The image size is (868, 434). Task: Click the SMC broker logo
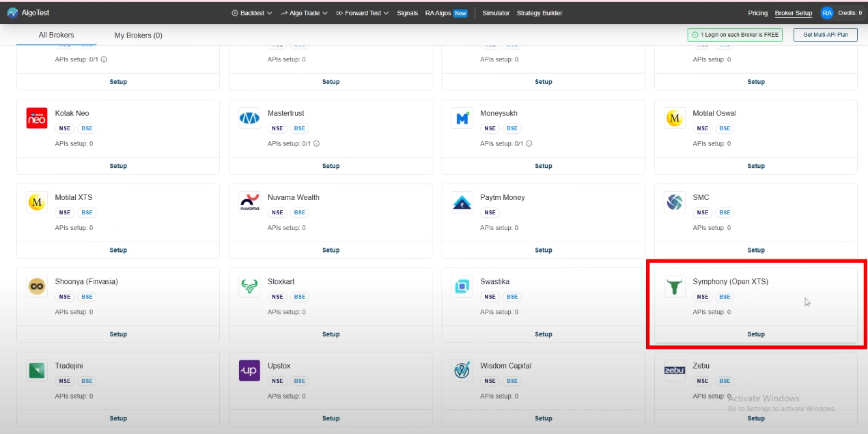pyautogui.click(x=675, y=202)
